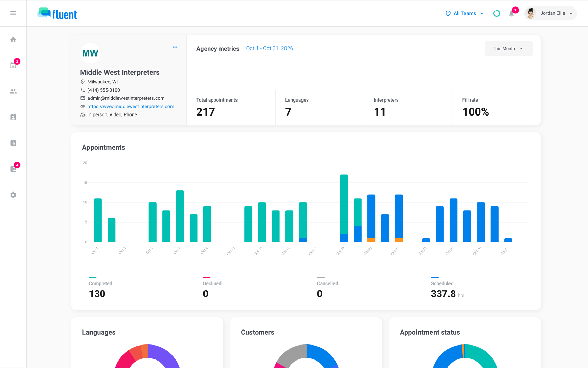Click the Oct 7 bar in chart
Viewport: 588px width, 368px height.
(x=180, y=216)
